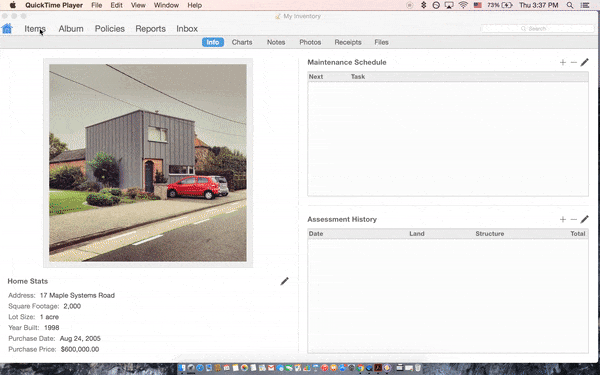Click the Structure column header
The image size is (600, 375).
[489, 233]
